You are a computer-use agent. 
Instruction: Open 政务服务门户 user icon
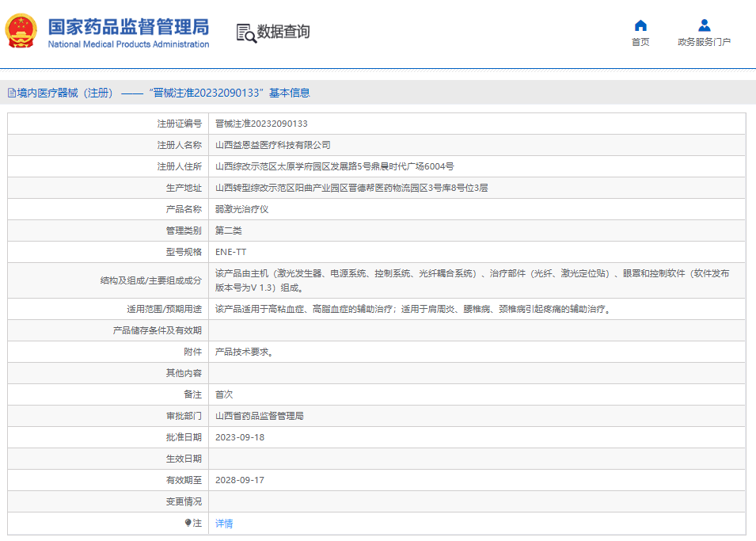704,25
